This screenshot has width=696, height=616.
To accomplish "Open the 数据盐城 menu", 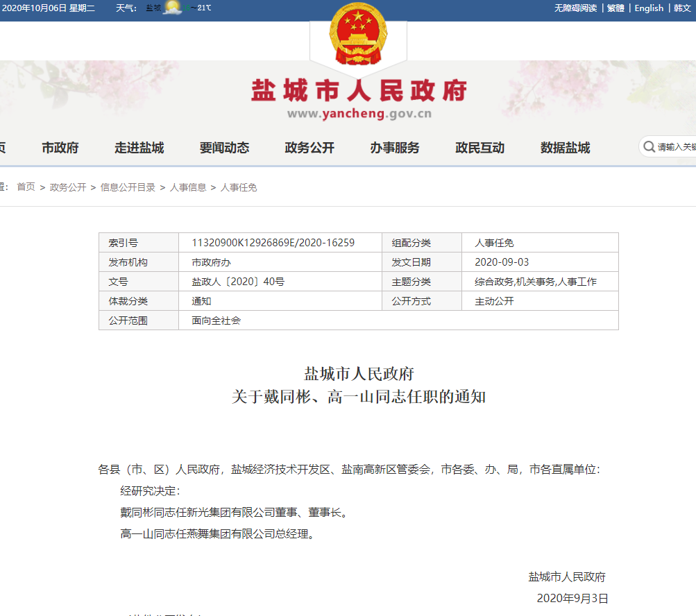I will tap(566, 147).
